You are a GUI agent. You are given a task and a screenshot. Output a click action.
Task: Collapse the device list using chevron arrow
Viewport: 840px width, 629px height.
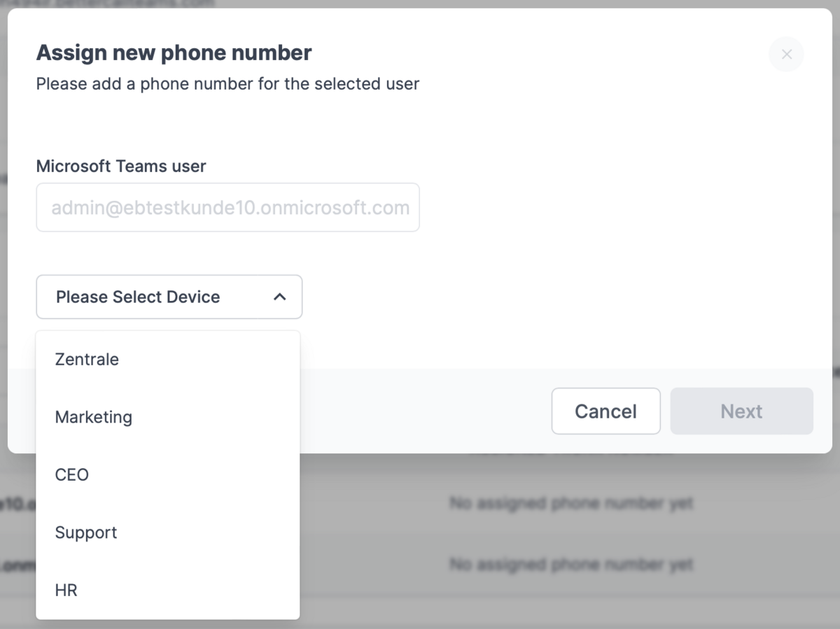coord(279,297)
